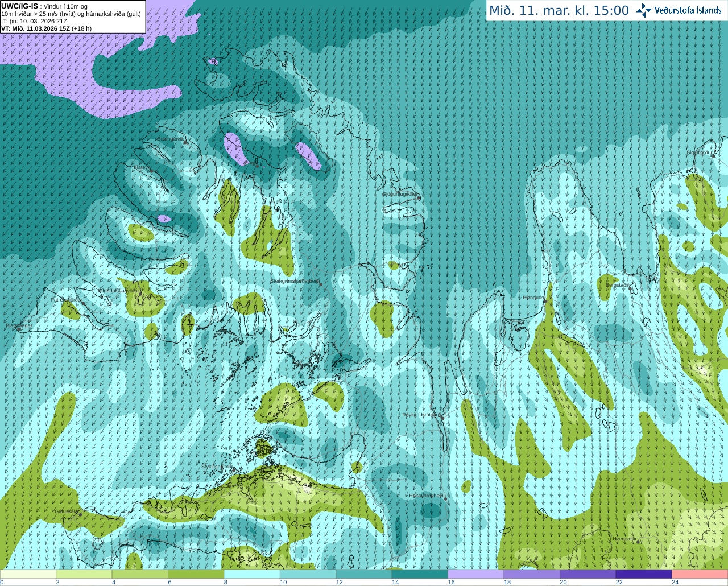Click the purple 18–20 m/s legend swatch
The image size is (728, 586).
532,574
